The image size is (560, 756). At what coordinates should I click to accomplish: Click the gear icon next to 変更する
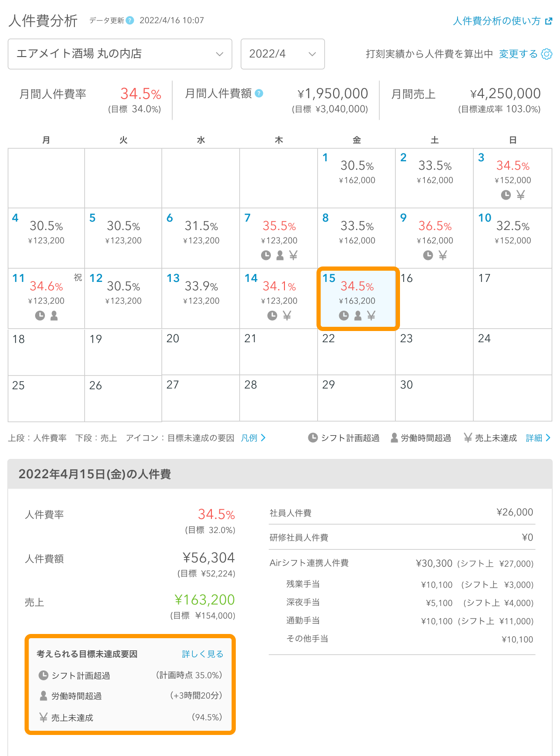click(546, 54)
